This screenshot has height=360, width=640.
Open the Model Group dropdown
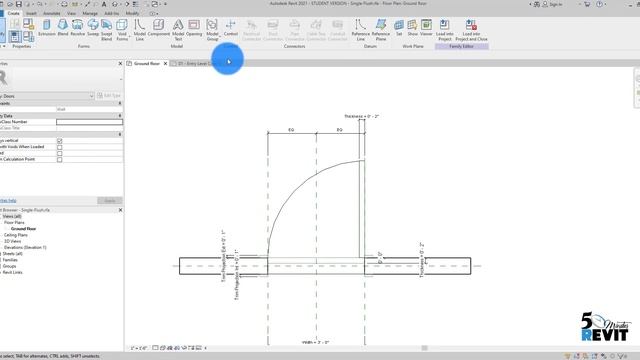click(x=212, y=29)
